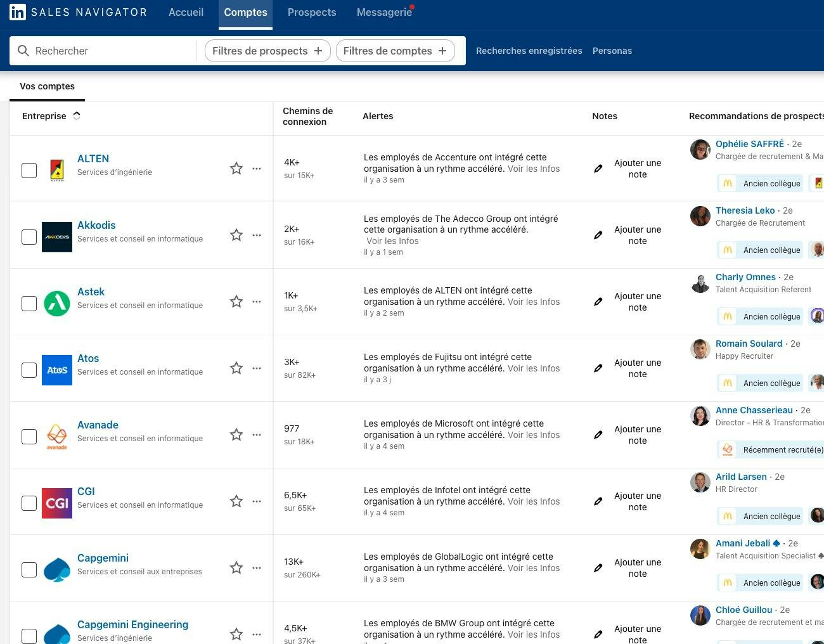The image size is (824, 644).
Task: Open Voir les Infos for CGI alert
Action: [534, 501]
